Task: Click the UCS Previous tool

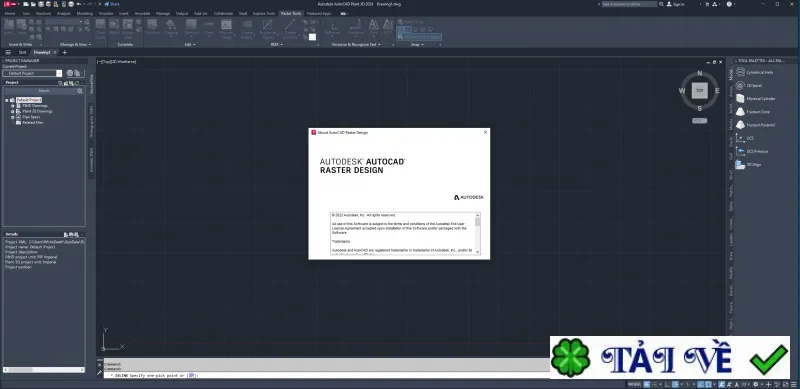Action: [752, 152]
